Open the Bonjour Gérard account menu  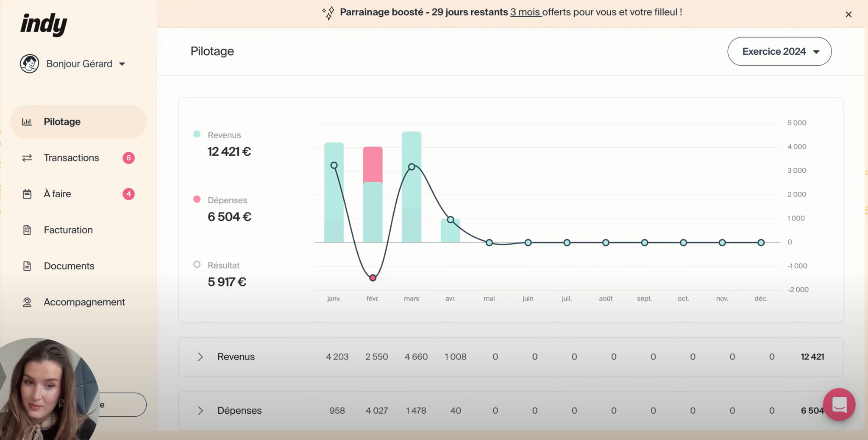point(86,64)
